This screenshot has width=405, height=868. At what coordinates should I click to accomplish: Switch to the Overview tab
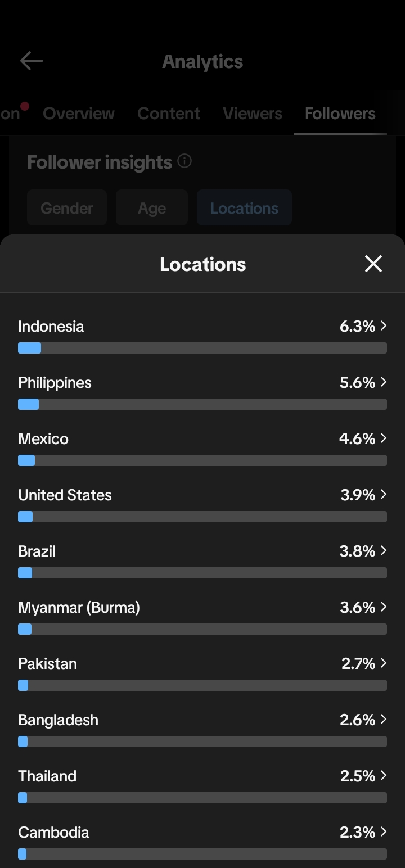click(x=79, y=114)
